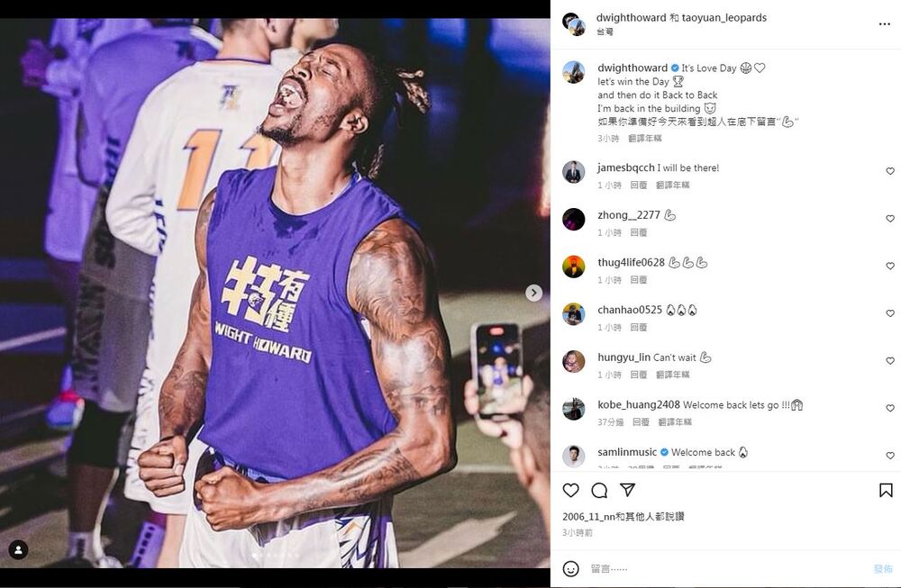Open taoyuan_leopards tagged account link

tap(723, 17)
